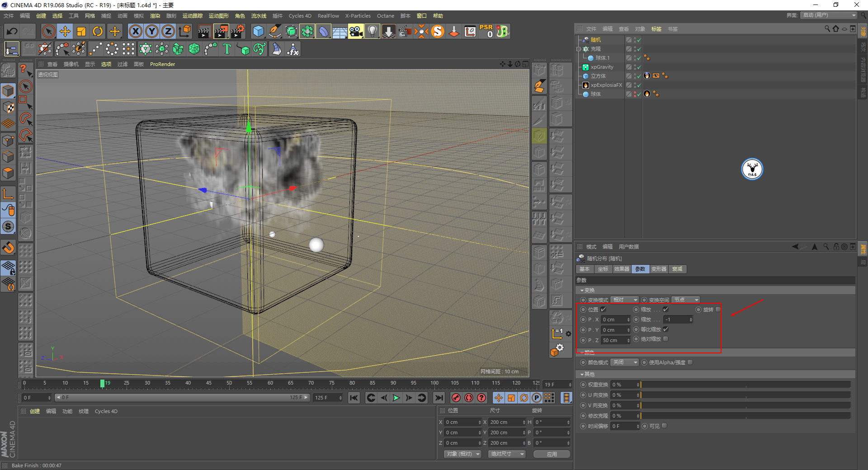
Task: Toggle visibility dots of 球体 object
Action: (635, 94)
